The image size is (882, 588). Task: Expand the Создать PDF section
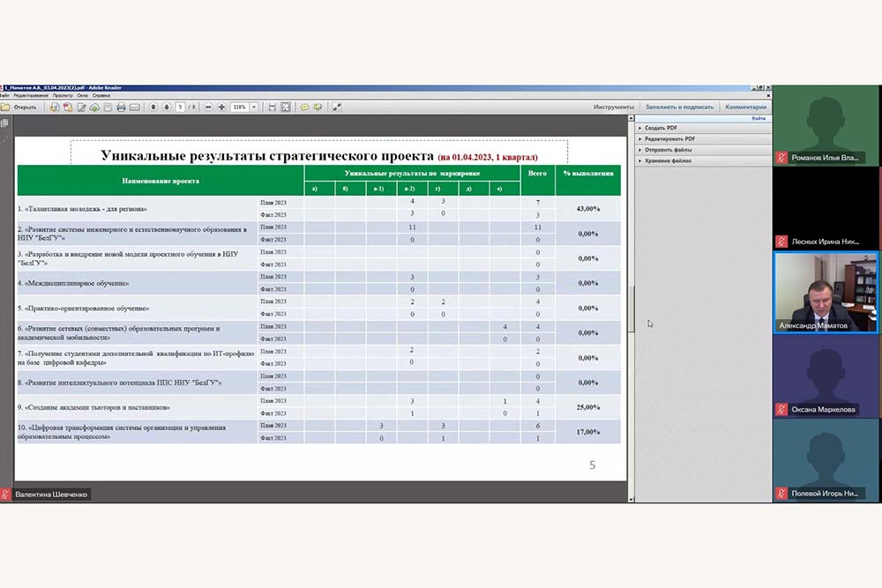tap(660, 128)
